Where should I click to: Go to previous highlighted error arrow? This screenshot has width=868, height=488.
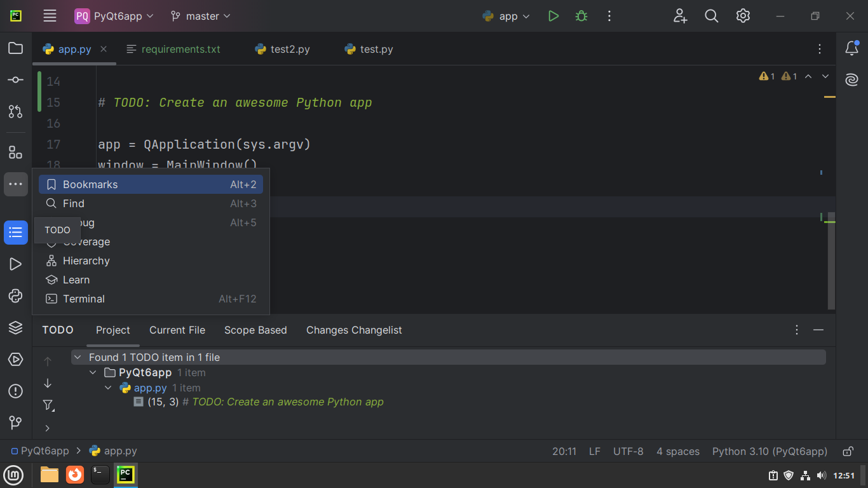[808, 76]
